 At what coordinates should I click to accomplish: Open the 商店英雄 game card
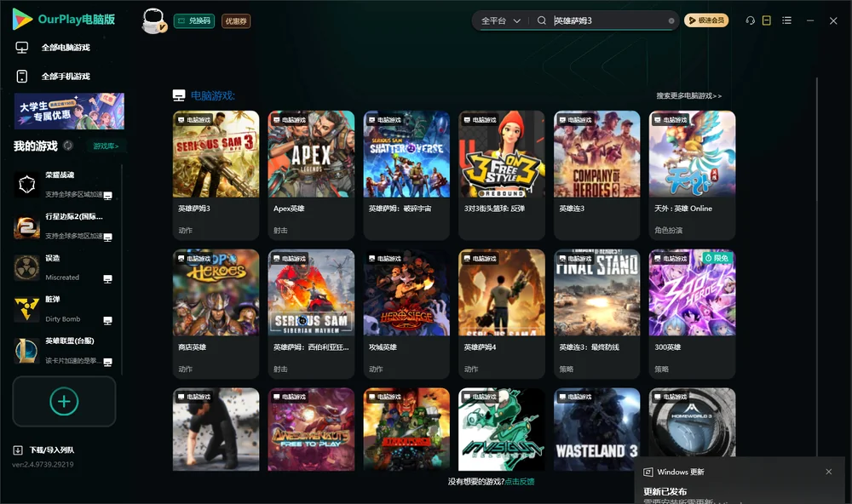point(216,313)
